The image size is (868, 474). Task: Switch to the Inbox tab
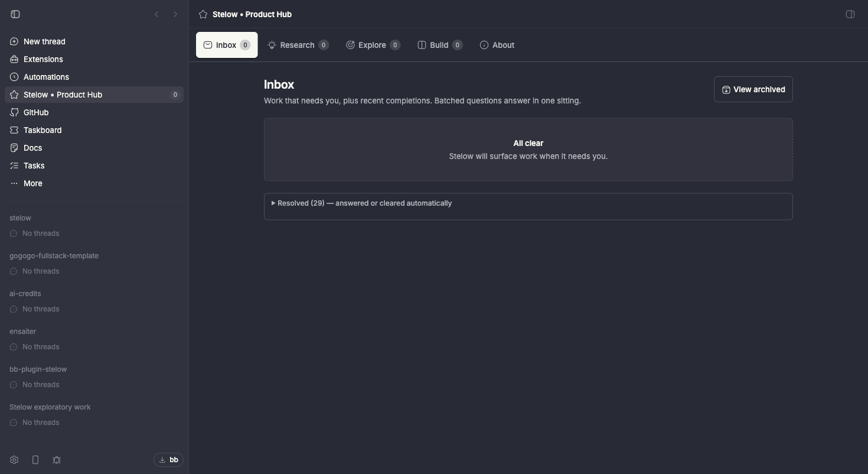[227, 45]
